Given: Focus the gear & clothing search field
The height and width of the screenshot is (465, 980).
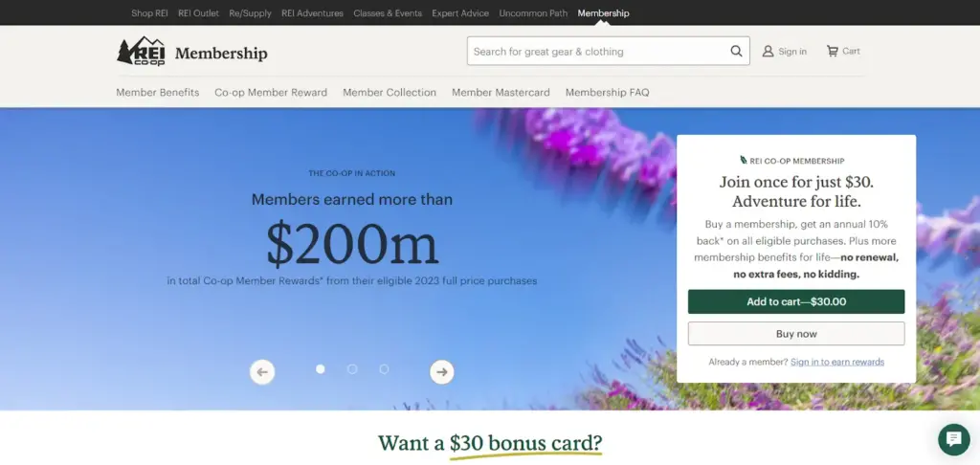Looking at the screenshot, I should (598, 52).
